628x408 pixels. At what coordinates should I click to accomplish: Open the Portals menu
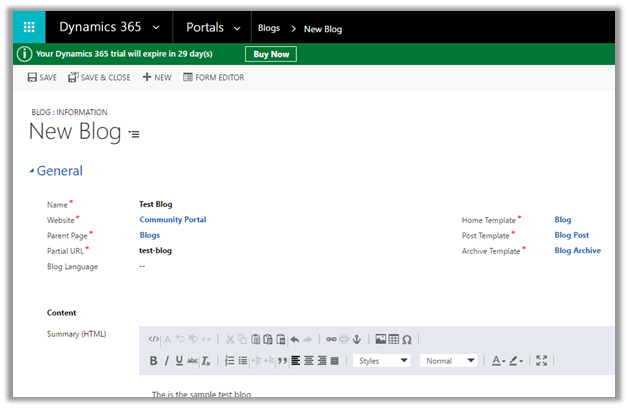coord(212,28)
